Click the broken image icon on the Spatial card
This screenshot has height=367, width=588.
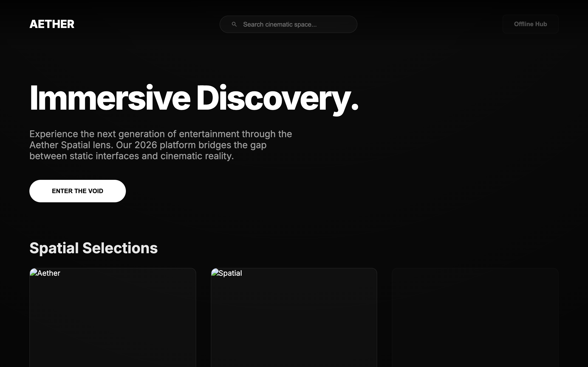coord(215,272)
